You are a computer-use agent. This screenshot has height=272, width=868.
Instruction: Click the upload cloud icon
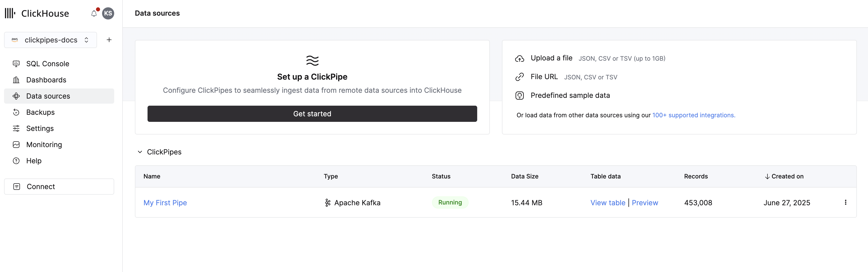click(x=519, y=59)
